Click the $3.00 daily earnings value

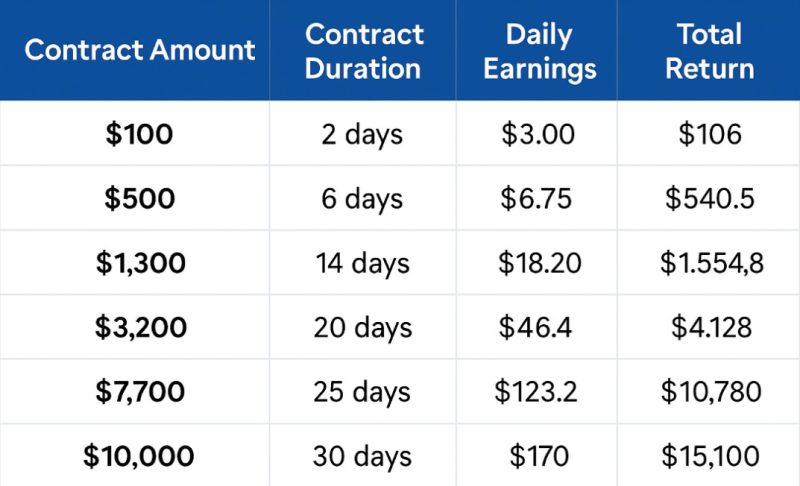[x=537, y=134]
